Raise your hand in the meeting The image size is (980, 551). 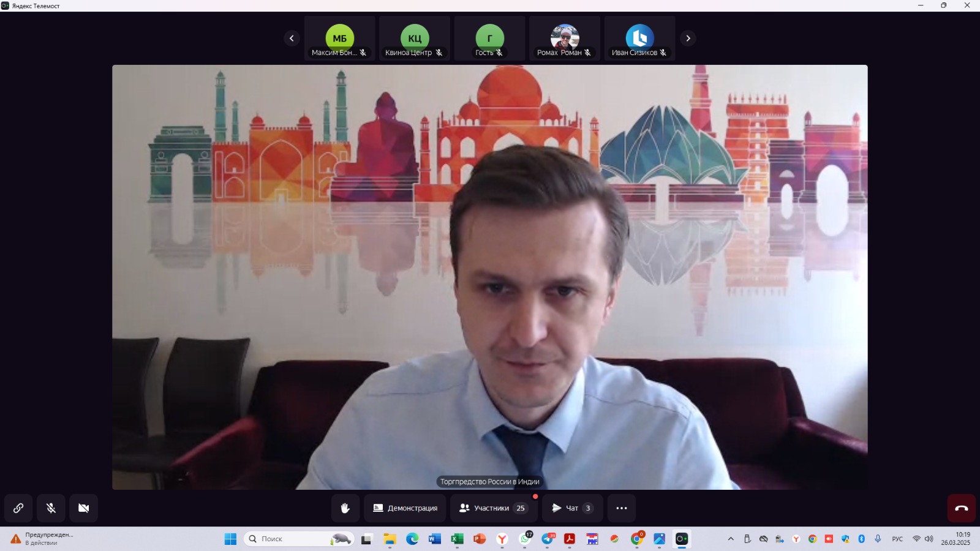pos(345,508)
